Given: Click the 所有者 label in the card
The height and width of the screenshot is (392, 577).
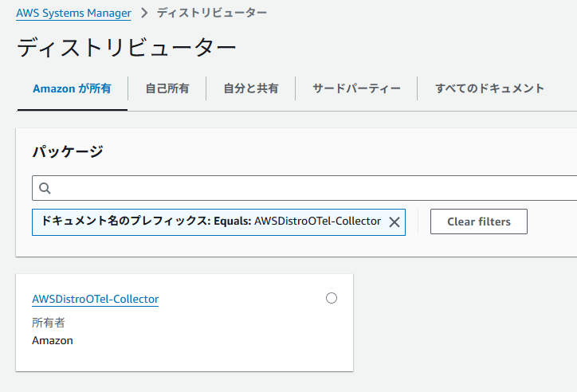Looking at the screenshot, I should [49, 323].
